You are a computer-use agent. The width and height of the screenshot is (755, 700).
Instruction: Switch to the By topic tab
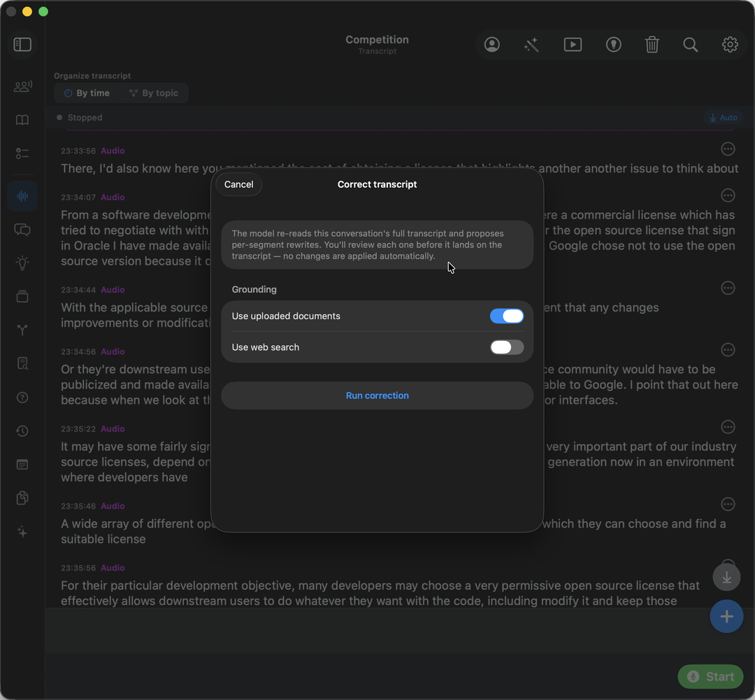[x=154, y=93]
